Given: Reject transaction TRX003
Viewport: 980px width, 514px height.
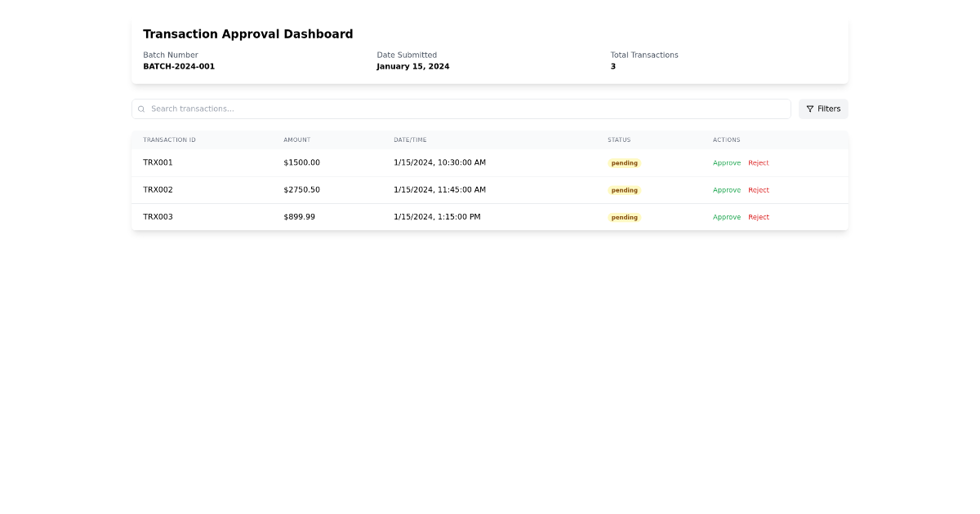Looking at the screenshot, I should pos(759,217).
